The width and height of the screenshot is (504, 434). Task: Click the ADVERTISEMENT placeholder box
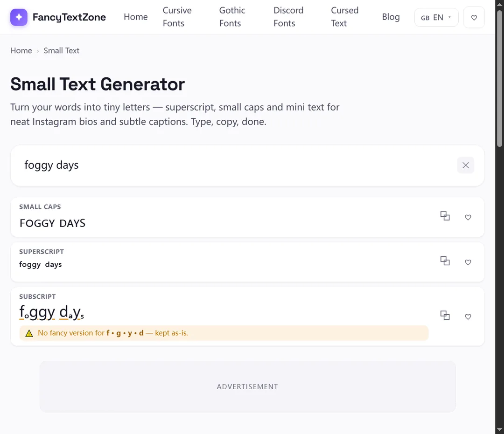click(247, 386)
